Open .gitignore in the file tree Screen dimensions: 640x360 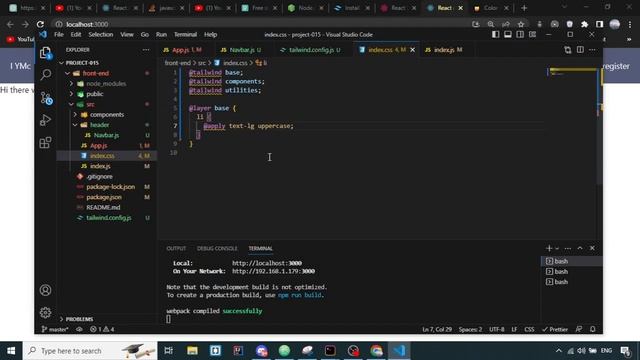[99, 177]
